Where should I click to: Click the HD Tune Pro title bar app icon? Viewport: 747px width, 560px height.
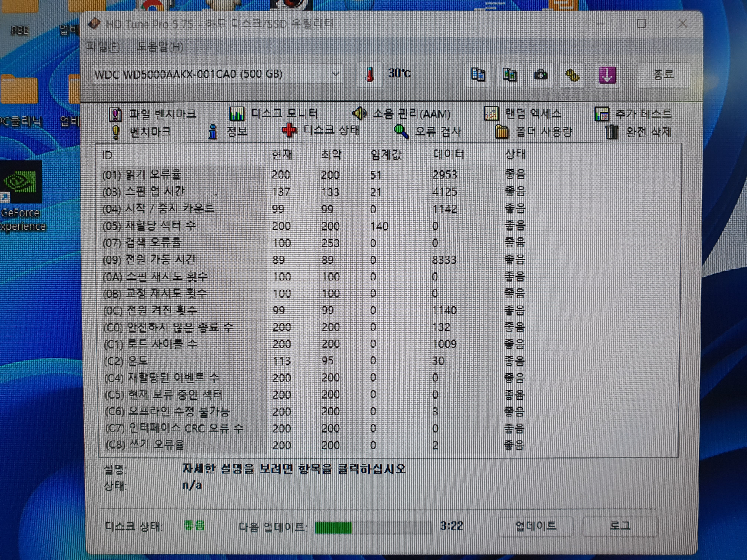pos(94,24)
